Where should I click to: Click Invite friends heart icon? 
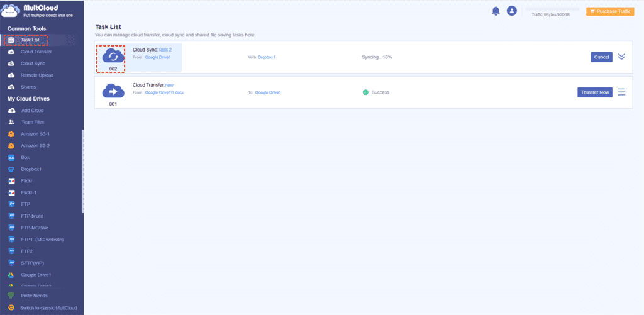11,296
